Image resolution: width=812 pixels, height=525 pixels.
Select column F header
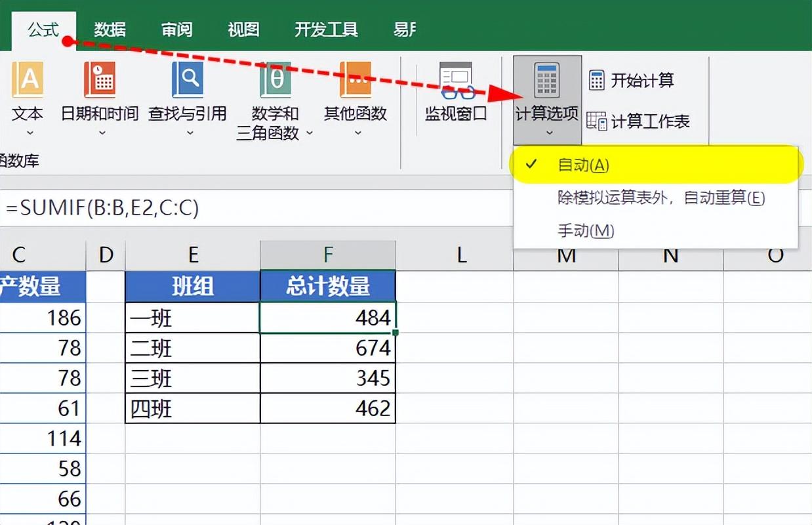328,255
